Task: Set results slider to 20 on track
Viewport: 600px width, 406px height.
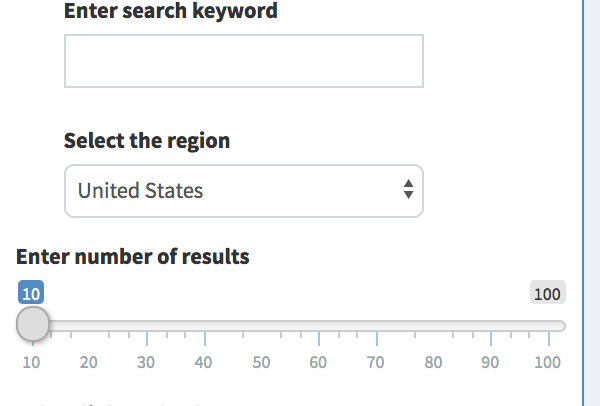Action: click(90, 325)
